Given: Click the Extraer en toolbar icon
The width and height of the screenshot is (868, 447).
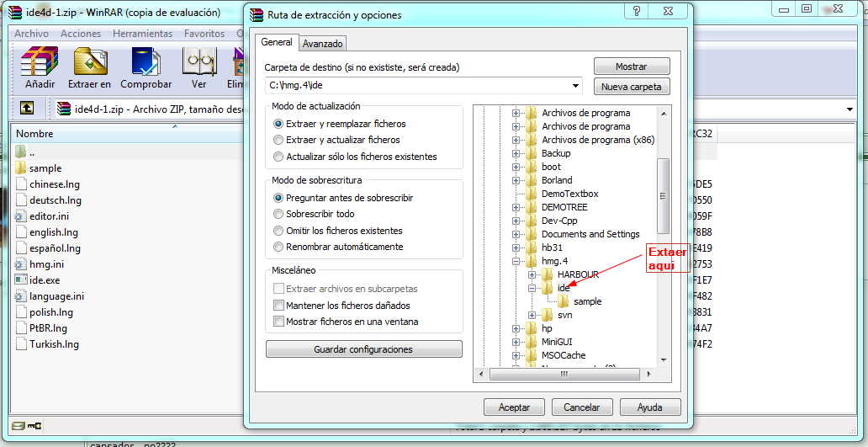Looking at the screenshot, I should click(x=89, y=63).
